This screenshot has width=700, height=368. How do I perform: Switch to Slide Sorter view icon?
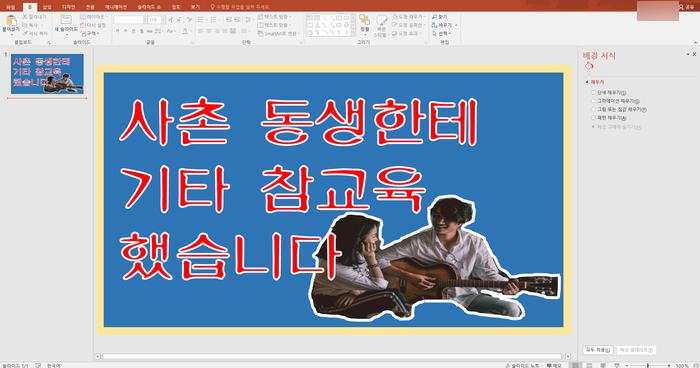[x=589, y=365]
